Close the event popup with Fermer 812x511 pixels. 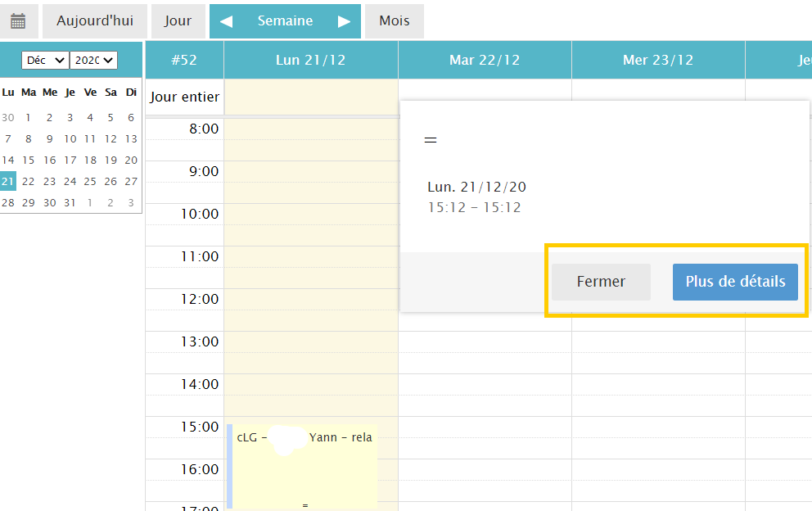601,282
